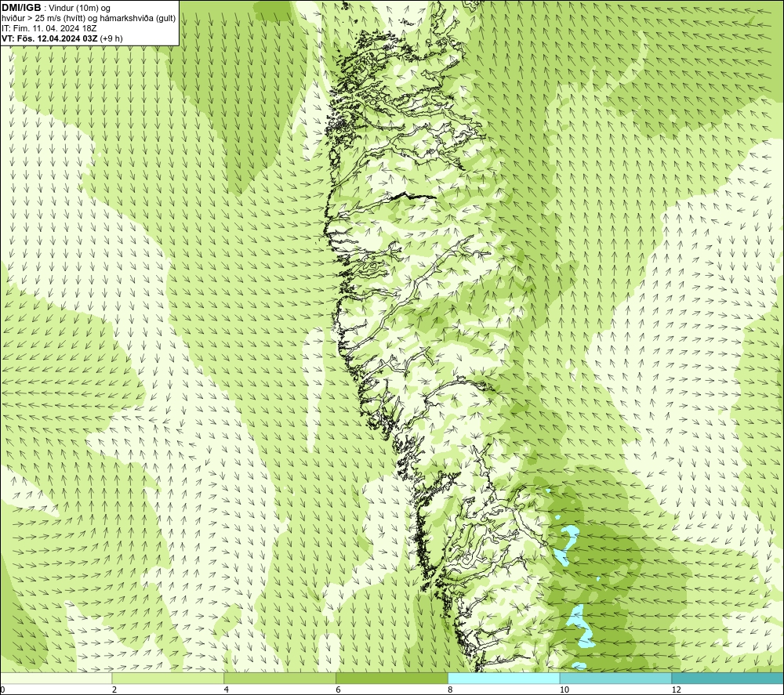The height and width of the screenshot is (695, 784).
Task: Click the scale label '0'
Action: pyautogui.click(x=3, y=690)
